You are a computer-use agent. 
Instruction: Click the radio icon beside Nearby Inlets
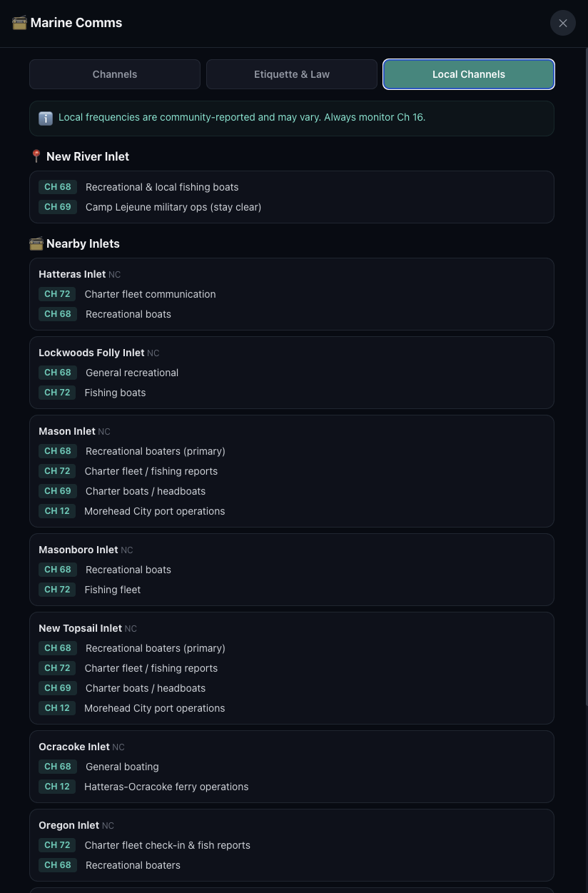36,243
